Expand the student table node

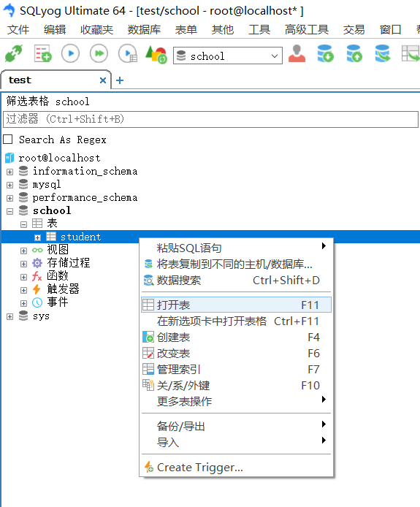[37, 237]
